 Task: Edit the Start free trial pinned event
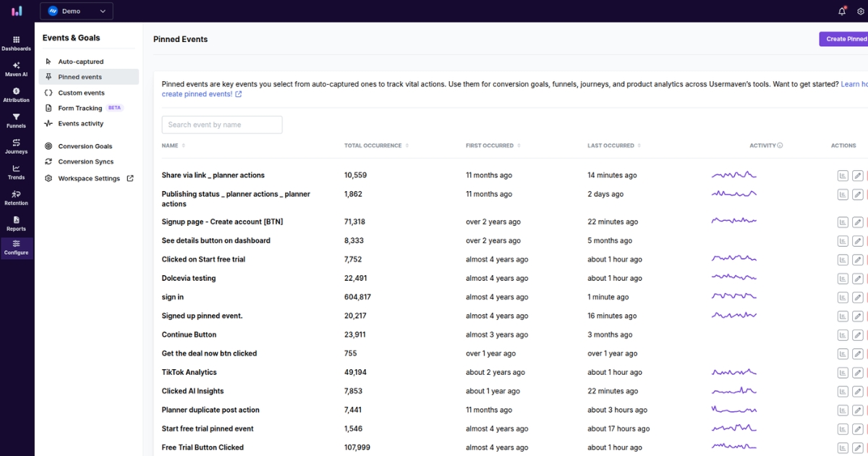(857, 428)
